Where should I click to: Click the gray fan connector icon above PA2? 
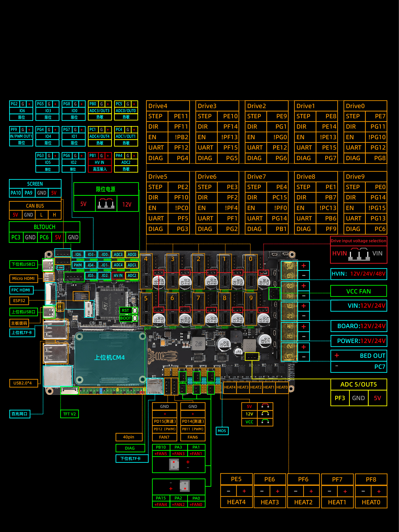point(185,486)
